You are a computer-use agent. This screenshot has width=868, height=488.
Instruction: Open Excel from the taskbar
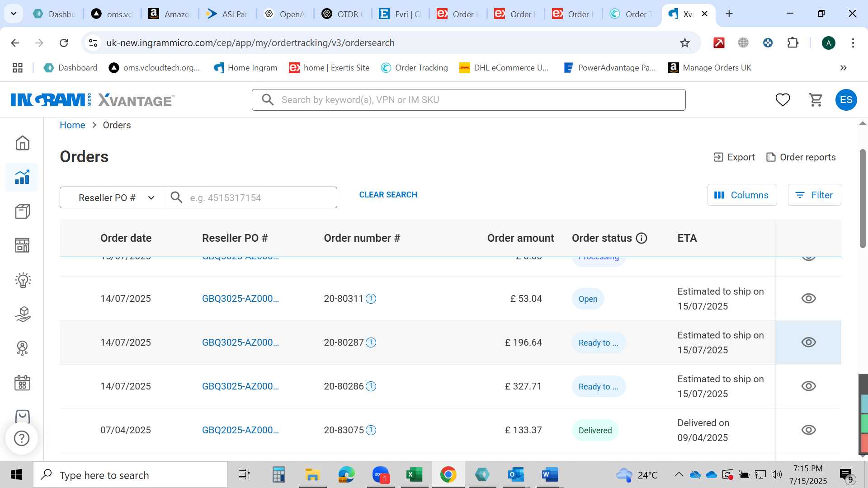click(414, 475)
